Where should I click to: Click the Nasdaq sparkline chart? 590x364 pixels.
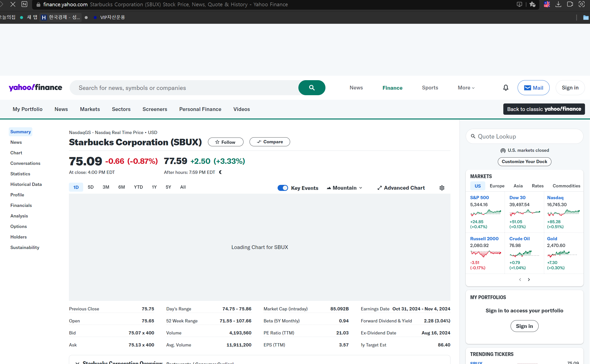click(x=563, y=213)
